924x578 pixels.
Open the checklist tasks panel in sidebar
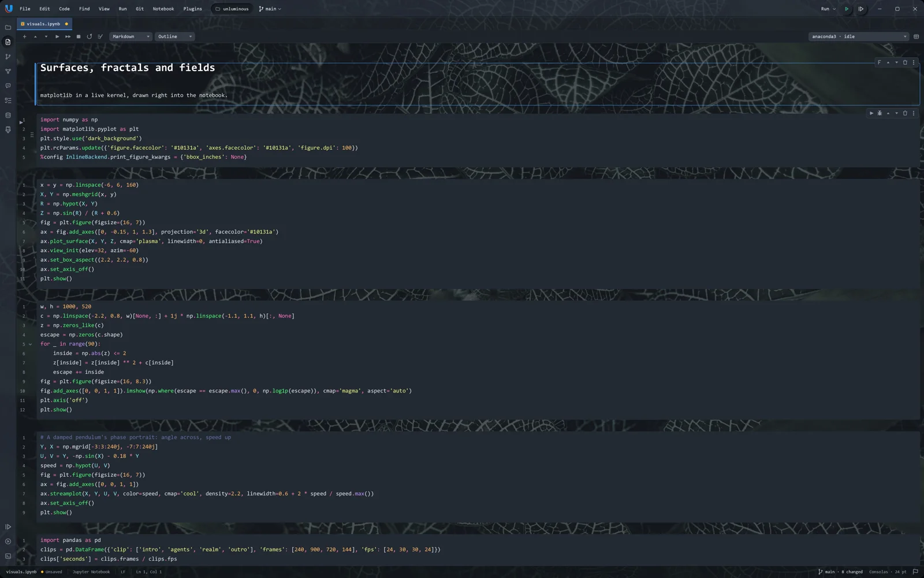click(x=8, y=101)
